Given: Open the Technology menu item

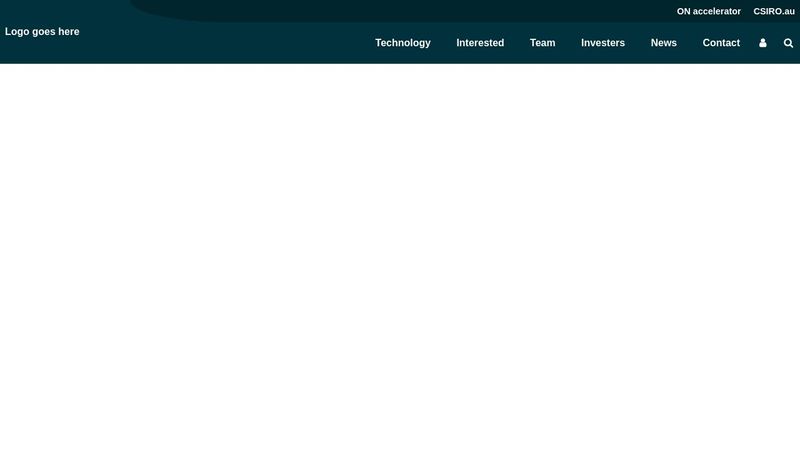Looking at the screenshot, I should tap(403, 43).
